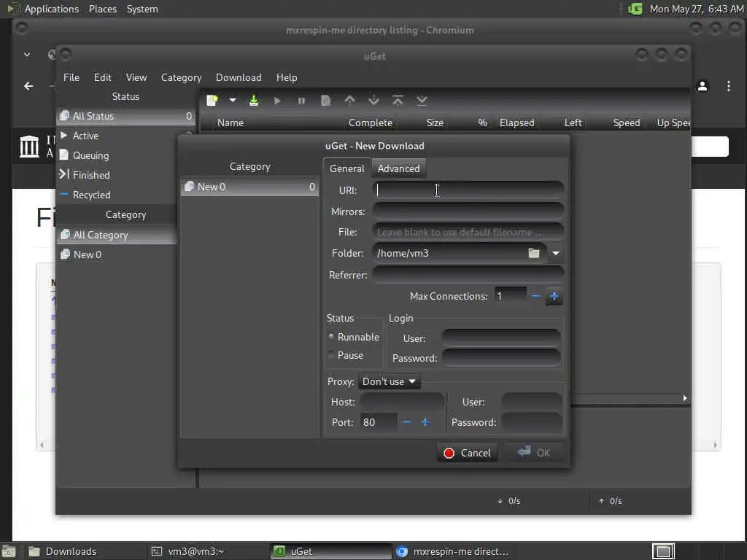Switch to the Advanced tab
This screenshot has width=747, height=560.
tap(399, 168)
